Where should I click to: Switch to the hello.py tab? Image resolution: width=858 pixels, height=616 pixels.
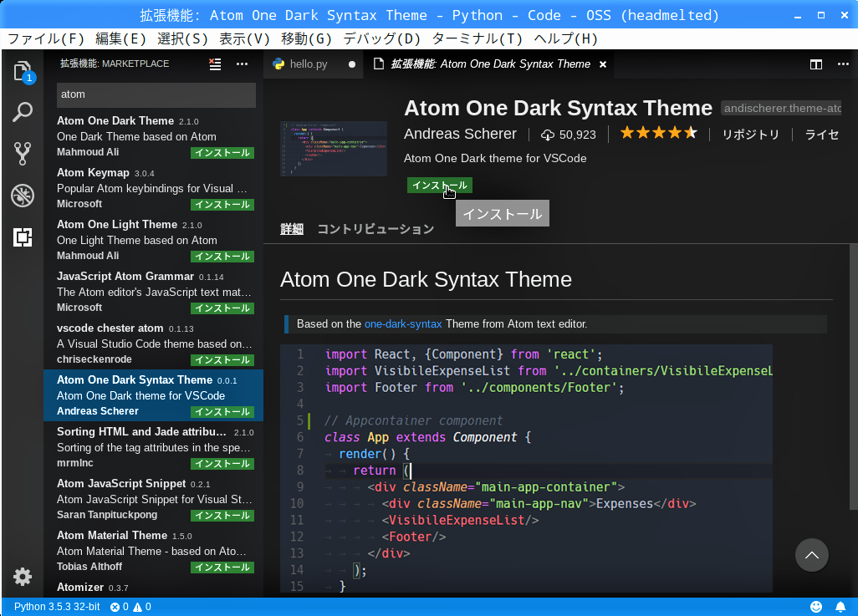click(x=313, y=64)
